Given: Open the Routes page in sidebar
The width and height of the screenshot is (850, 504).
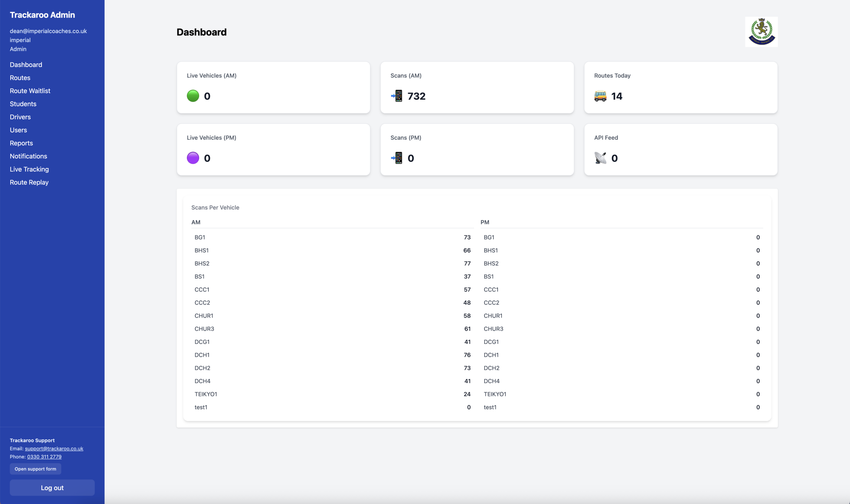Looking at the screenshot, I should [x=20, y=78].
